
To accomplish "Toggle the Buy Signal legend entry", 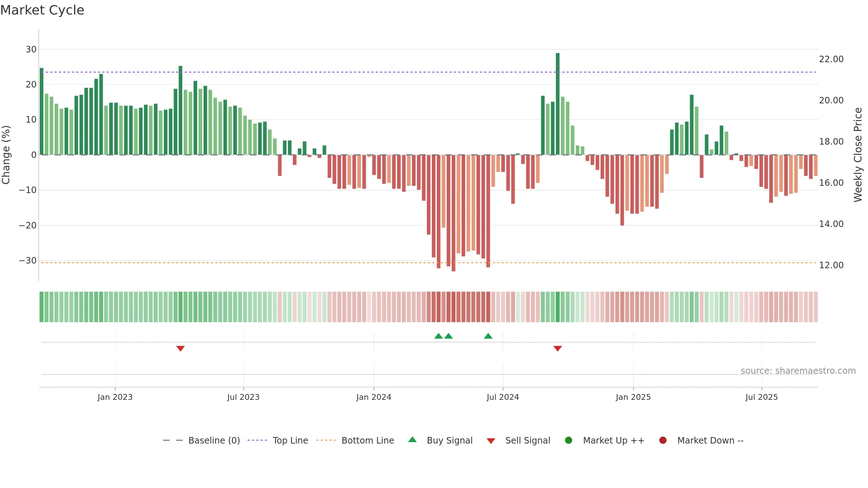I will 440,440.
